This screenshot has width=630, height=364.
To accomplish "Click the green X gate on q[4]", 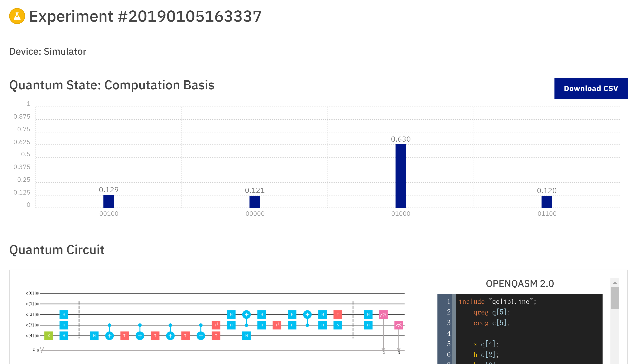I will tap(49, 336).
